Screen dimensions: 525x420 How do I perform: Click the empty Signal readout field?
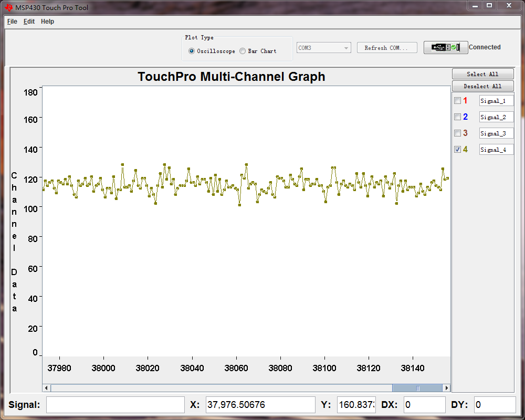tap(115, 405)
